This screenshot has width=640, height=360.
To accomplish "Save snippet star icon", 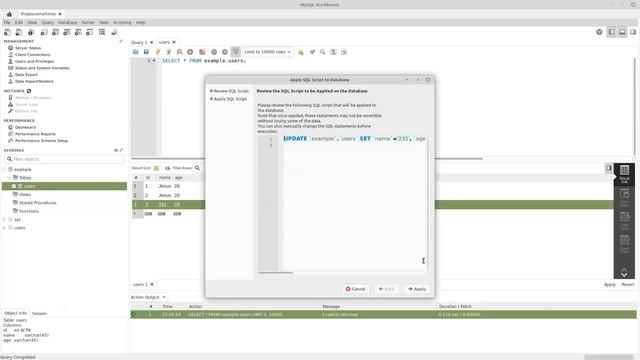I will 301,52.
